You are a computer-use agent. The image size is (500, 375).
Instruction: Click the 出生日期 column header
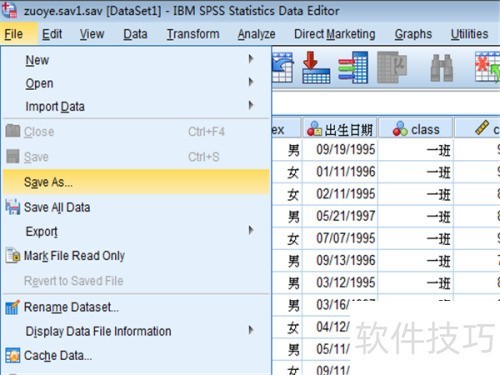click(x=340, y=128)
